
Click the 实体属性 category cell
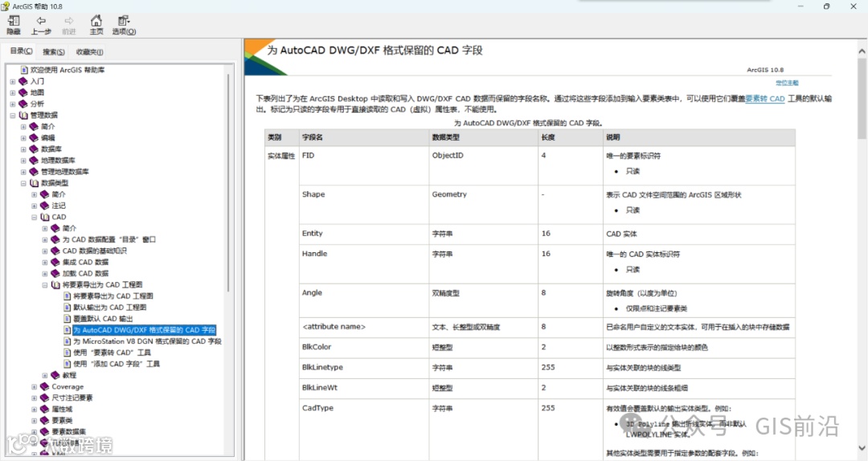point(281,156)
